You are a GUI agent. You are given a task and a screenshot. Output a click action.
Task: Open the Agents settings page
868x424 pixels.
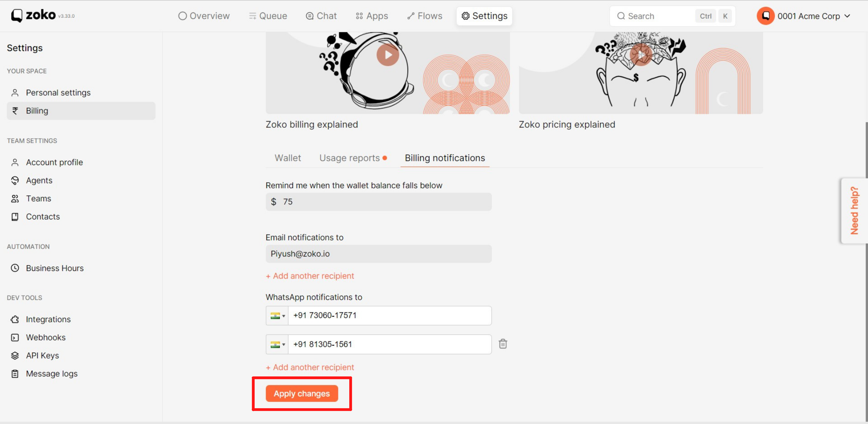click(x=81, y=181)
